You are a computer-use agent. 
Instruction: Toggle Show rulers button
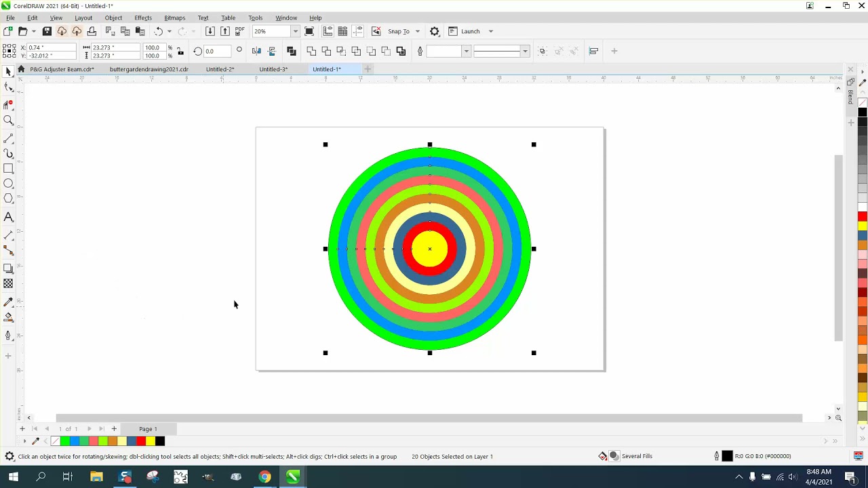(328, 31)
